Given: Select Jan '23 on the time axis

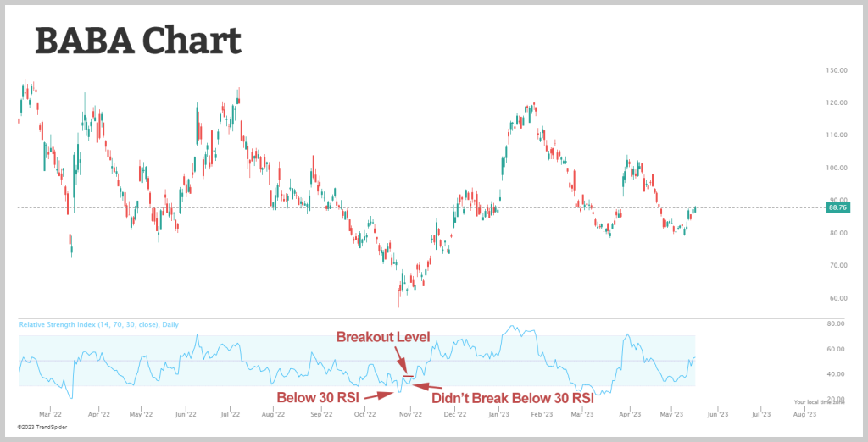Looking at the screenshot, I should click(x=499, y=415).
